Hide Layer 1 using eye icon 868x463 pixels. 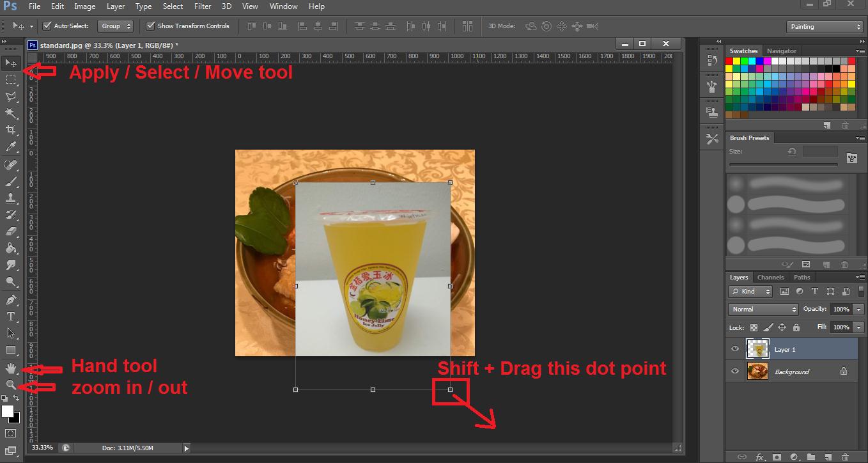coord(735,349)
